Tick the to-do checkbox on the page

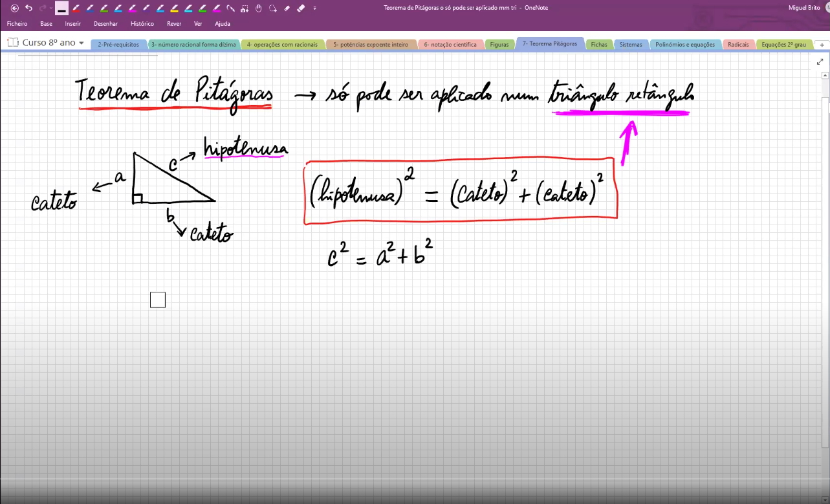point(157,300)
